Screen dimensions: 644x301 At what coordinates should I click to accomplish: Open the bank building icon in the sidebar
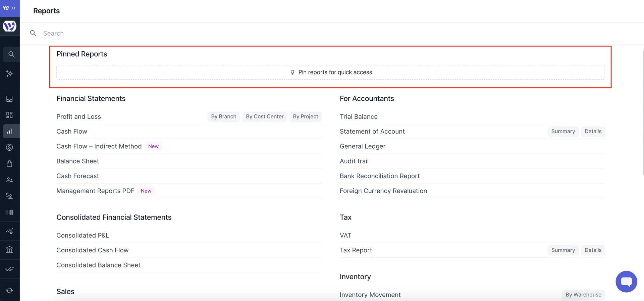(9, 250)
